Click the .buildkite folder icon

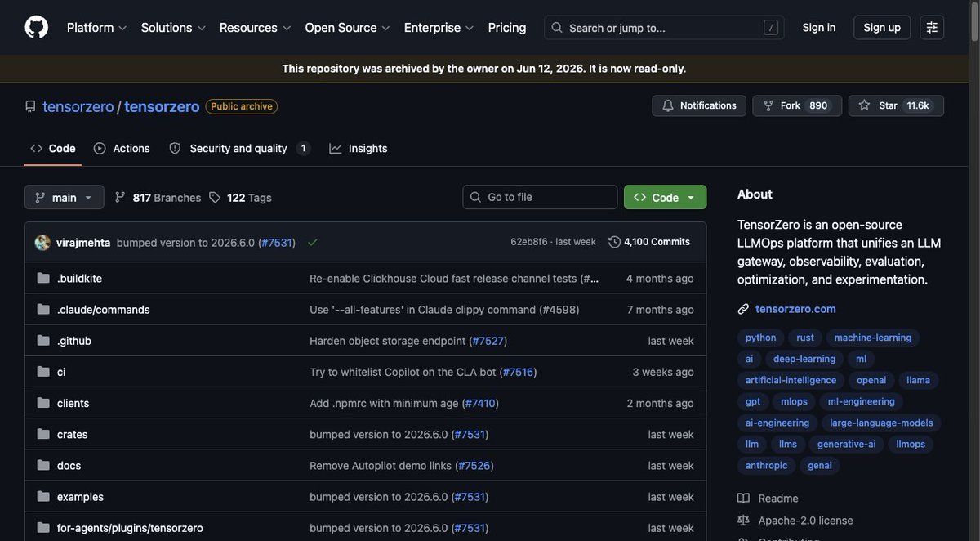coord(43,278)
